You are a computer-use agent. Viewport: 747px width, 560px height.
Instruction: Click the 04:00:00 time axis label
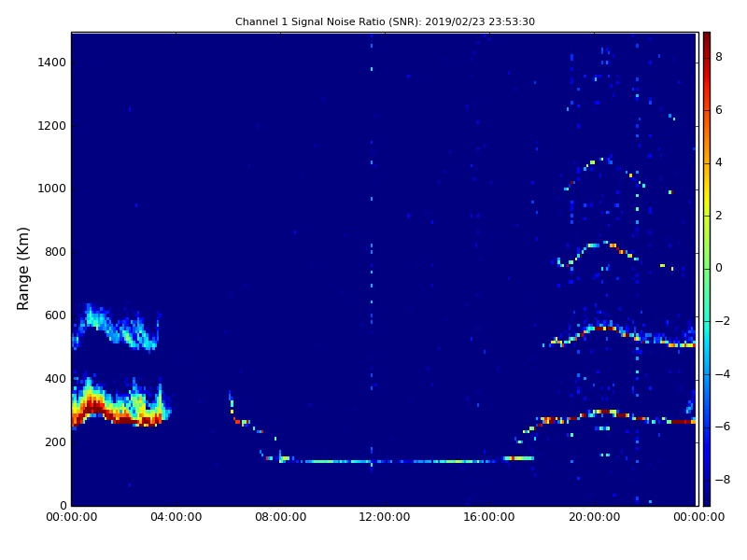tap(176, 517)
